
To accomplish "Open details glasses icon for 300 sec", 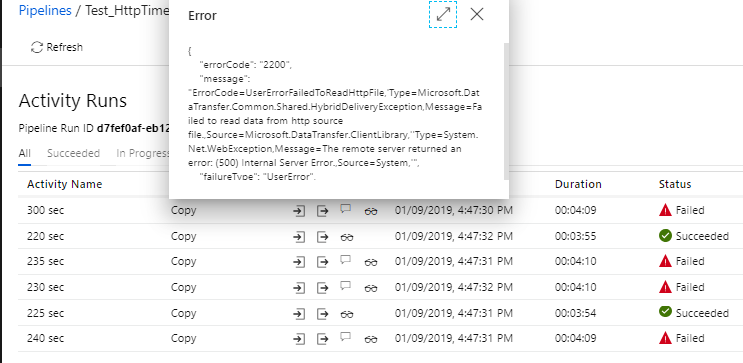I will [x=371, y=211].
